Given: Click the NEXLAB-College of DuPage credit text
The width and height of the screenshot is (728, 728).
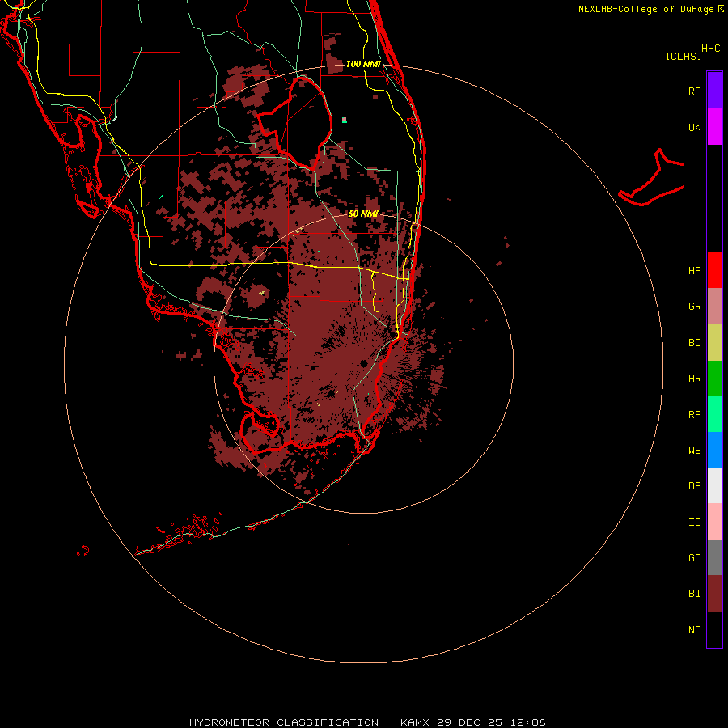Looking at the screenshot, I should pyautogui.click(x=645, y=9).
